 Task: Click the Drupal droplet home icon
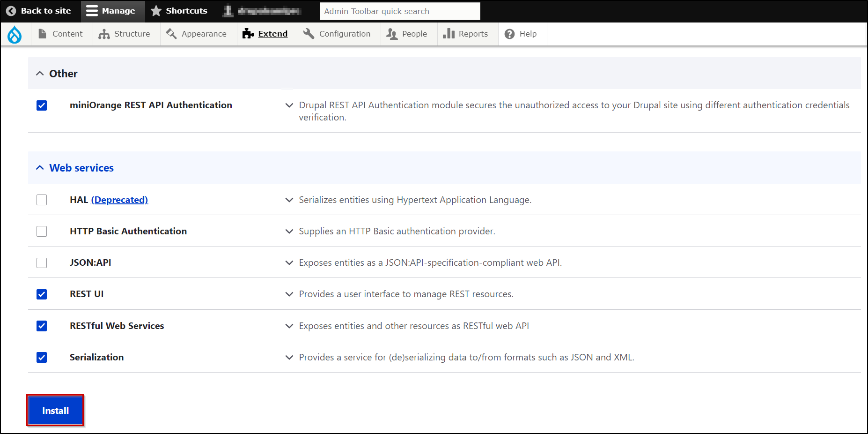point(15,34)
